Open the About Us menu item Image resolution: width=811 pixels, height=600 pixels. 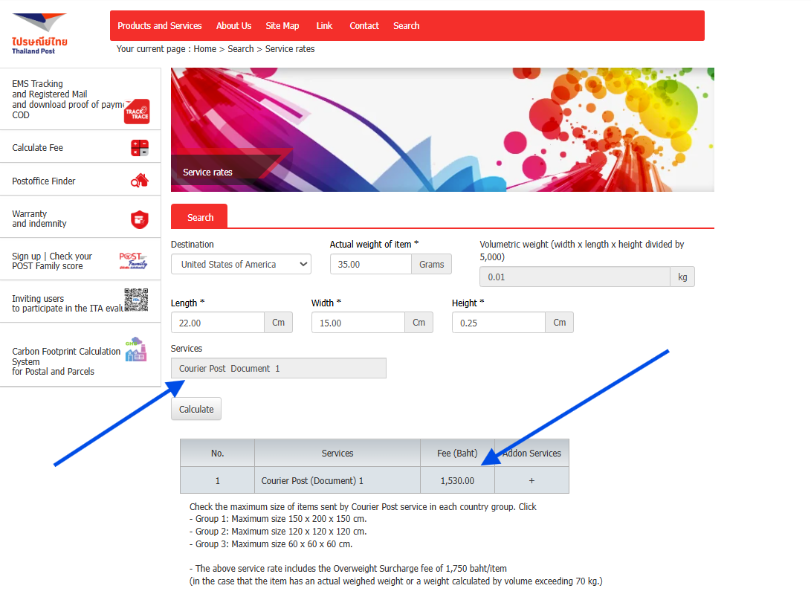point(233,26)
